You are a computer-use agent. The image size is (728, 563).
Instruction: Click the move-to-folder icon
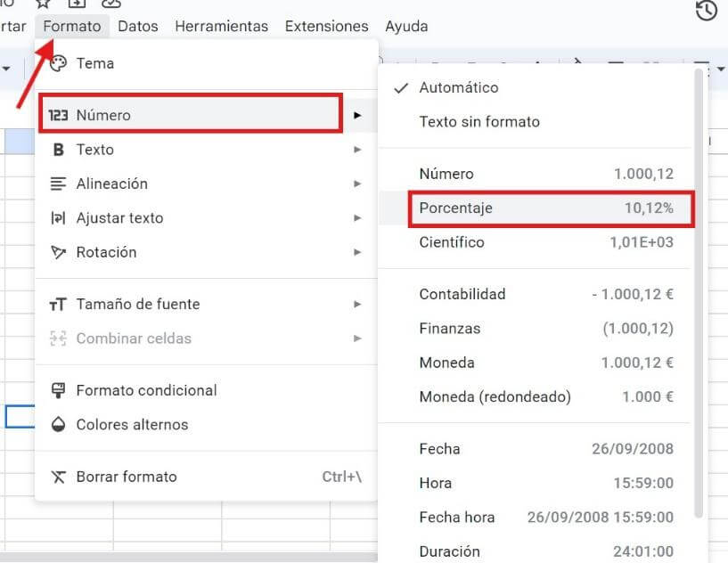coord(77,4)
